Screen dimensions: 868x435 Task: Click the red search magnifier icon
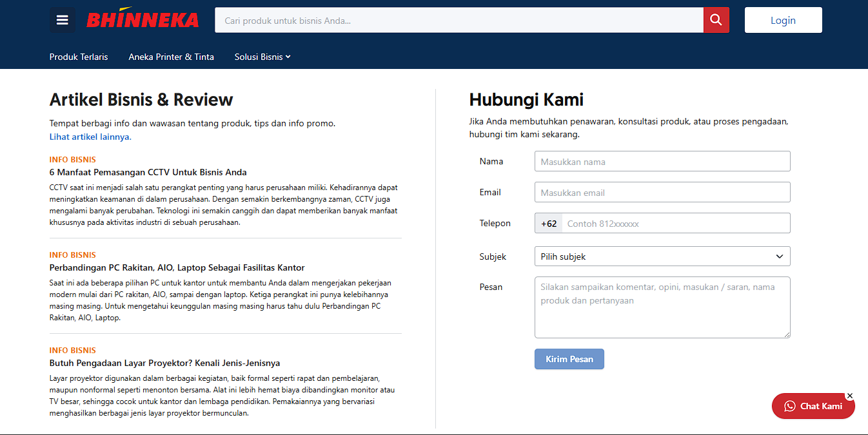tap(716, 19)
